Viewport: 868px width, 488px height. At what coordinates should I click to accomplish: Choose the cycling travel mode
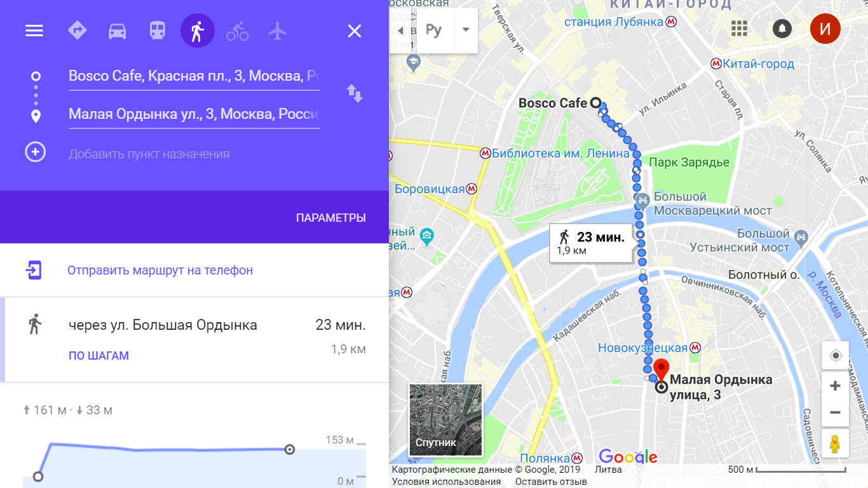click(238, 30)
